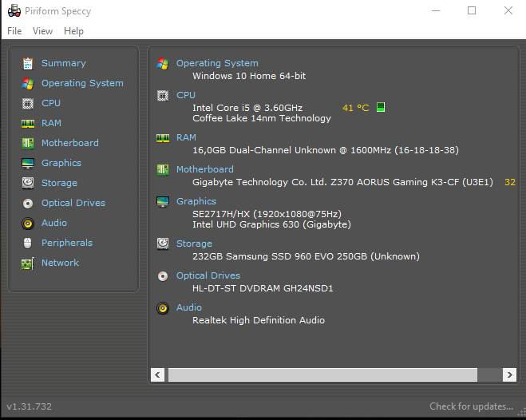Click the Graphics heading link in summary

(x=196, y=201)
